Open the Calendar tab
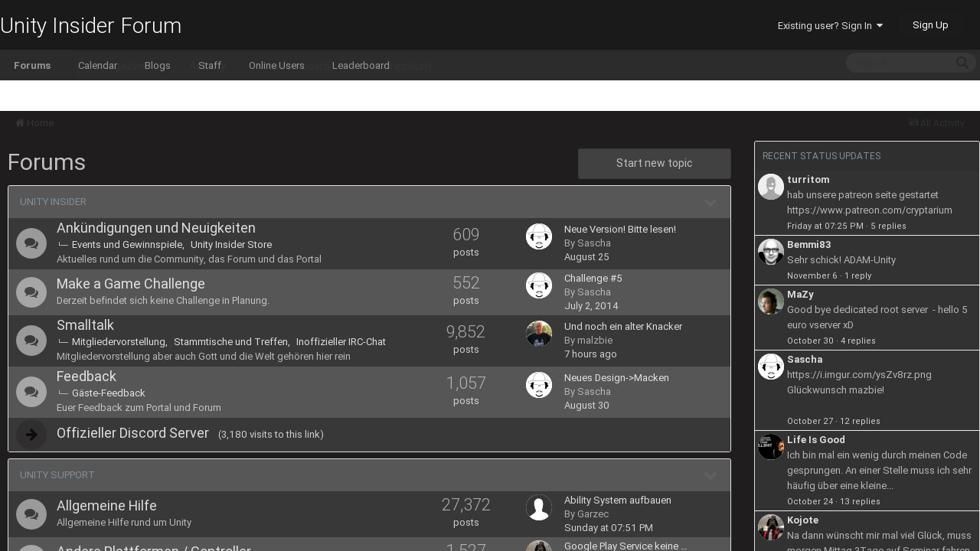 coord(97,65)
